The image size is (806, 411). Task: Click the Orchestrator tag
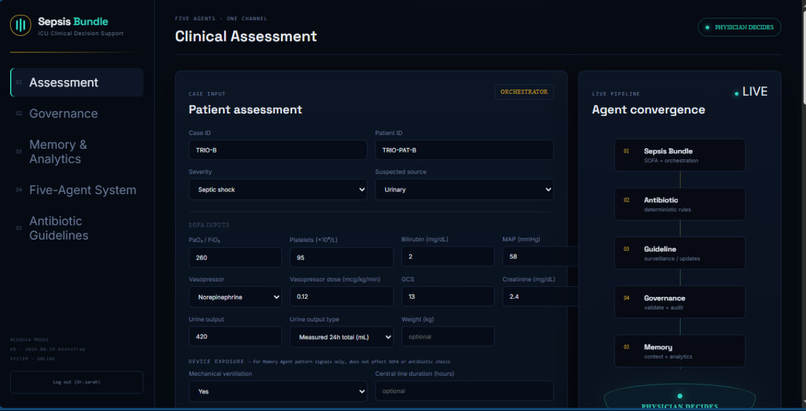coord(524,92)
